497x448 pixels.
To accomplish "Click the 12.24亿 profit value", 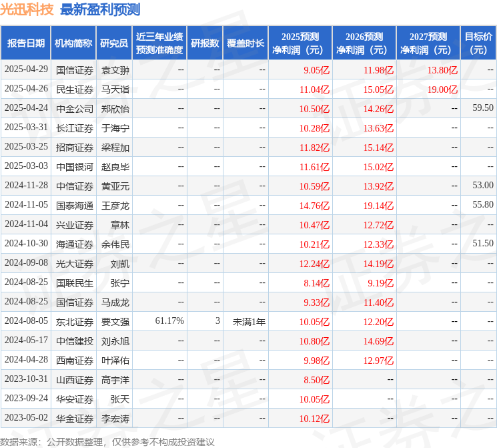I will (314, 264).
